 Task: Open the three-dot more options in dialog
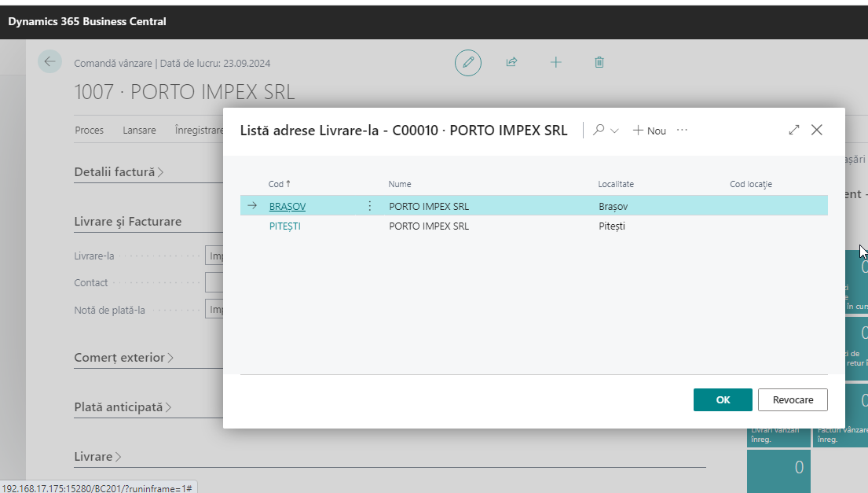(x=682, y=131)
